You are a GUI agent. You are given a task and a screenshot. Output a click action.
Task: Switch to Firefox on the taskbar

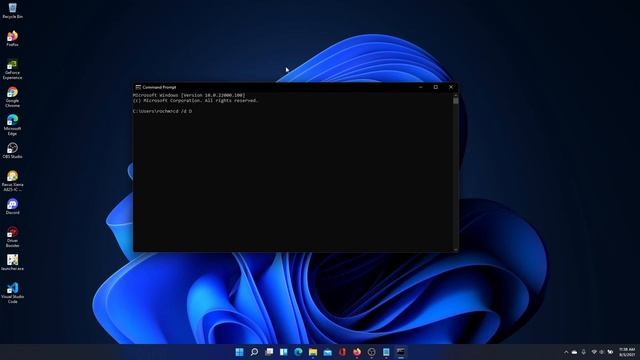pos(357,352)
